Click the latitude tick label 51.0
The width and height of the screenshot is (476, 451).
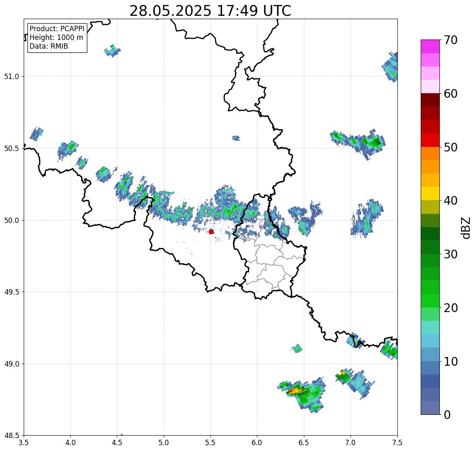tap(12, 76)
